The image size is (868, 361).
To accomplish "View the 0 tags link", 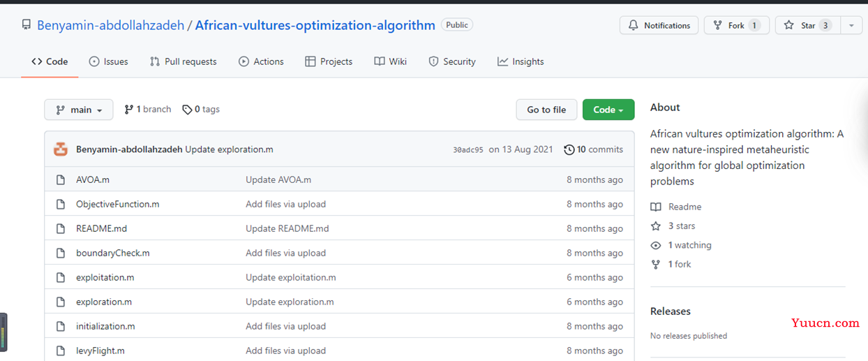I will [201, 110].
